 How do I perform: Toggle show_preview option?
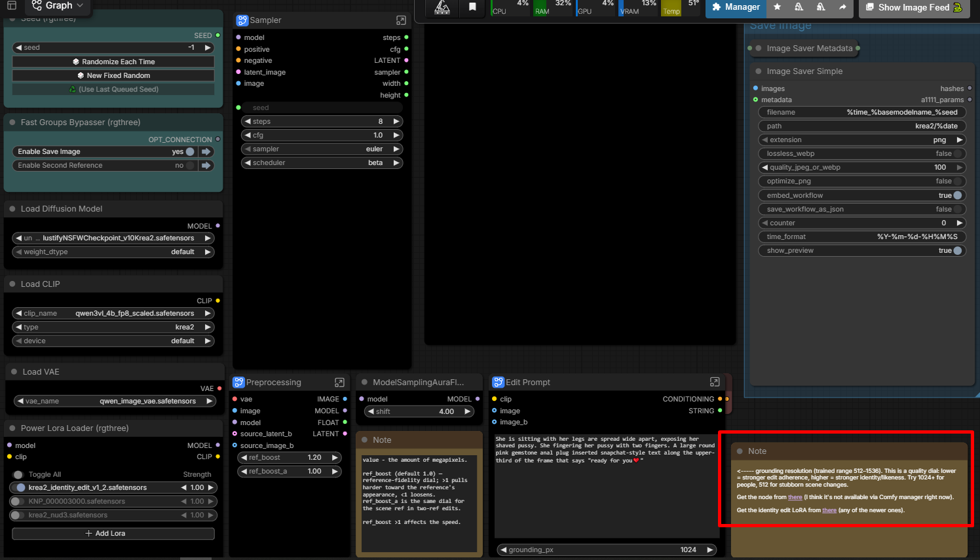click(957, 250)
